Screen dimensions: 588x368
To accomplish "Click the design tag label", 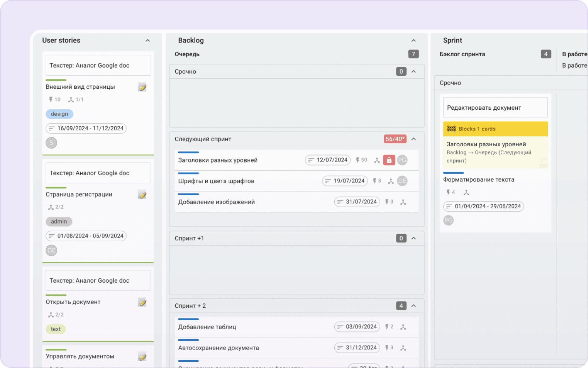I will tap(60, 114).
